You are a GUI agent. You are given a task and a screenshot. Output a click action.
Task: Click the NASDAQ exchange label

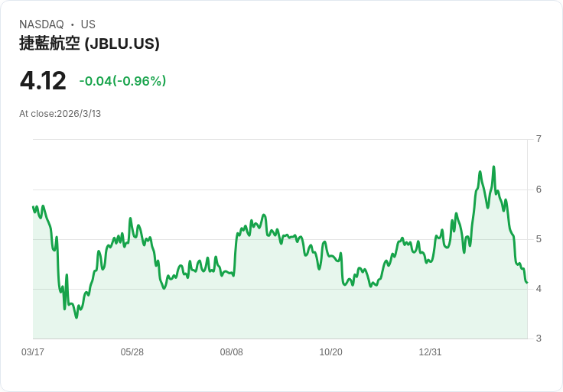[x=41, y=24]
